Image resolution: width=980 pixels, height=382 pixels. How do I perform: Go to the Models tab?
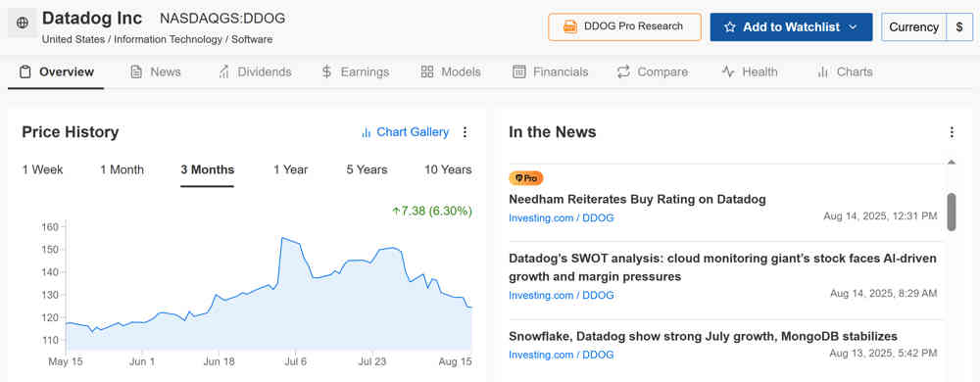click(x=451, y=72)
